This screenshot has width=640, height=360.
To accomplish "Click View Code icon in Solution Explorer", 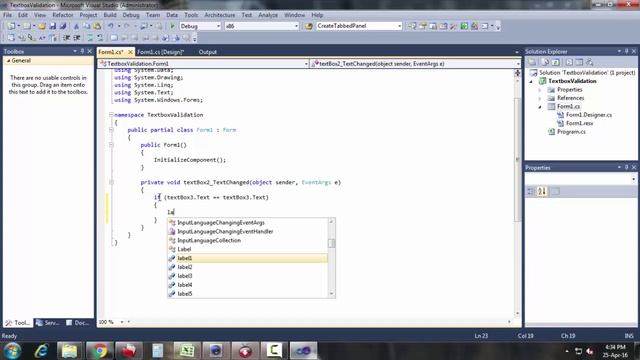I will (x=569, y=62).
